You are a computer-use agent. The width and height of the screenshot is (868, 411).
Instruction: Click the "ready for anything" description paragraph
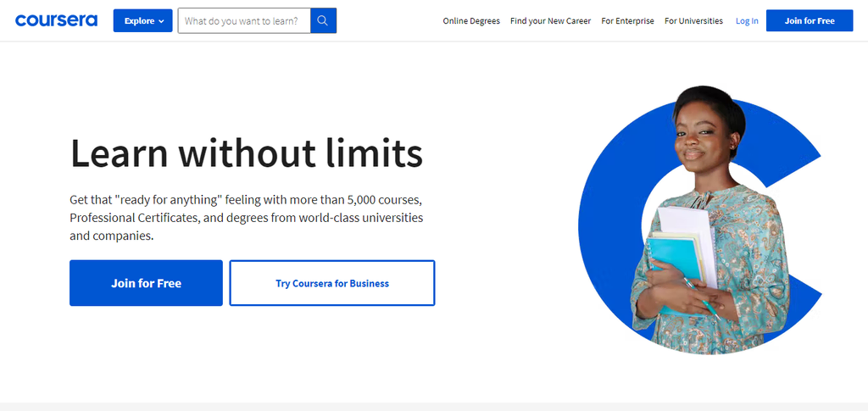pyautogui.click(x=247, y=218)
